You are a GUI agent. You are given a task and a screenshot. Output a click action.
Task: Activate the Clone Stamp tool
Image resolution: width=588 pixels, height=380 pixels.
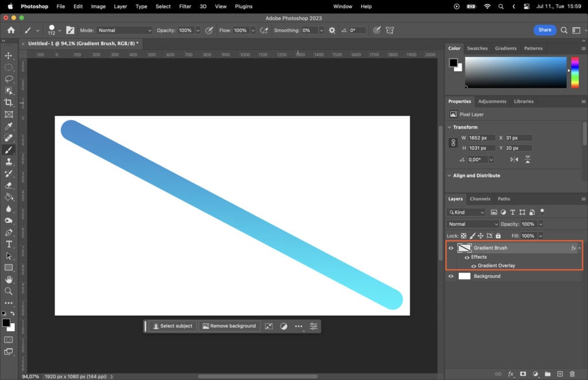[9, 162]
